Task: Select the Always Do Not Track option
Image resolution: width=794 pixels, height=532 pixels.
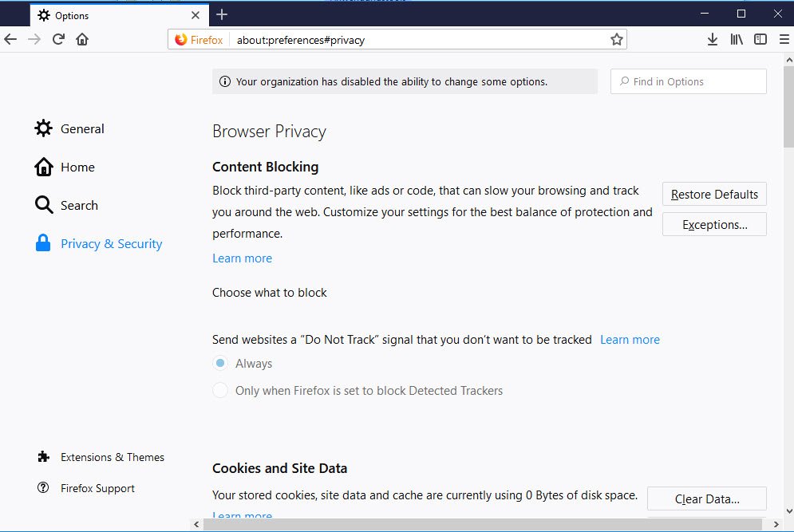Action: [220, 364]
